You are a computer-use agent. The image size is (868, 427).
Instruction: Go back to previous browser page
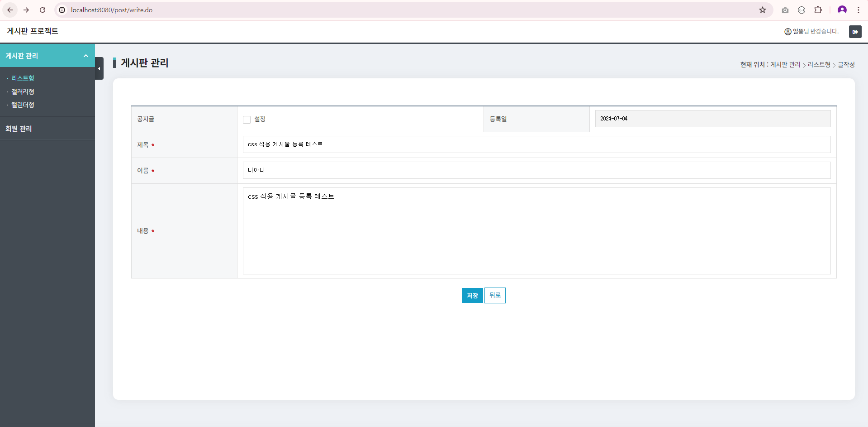(x=10, y=10)
